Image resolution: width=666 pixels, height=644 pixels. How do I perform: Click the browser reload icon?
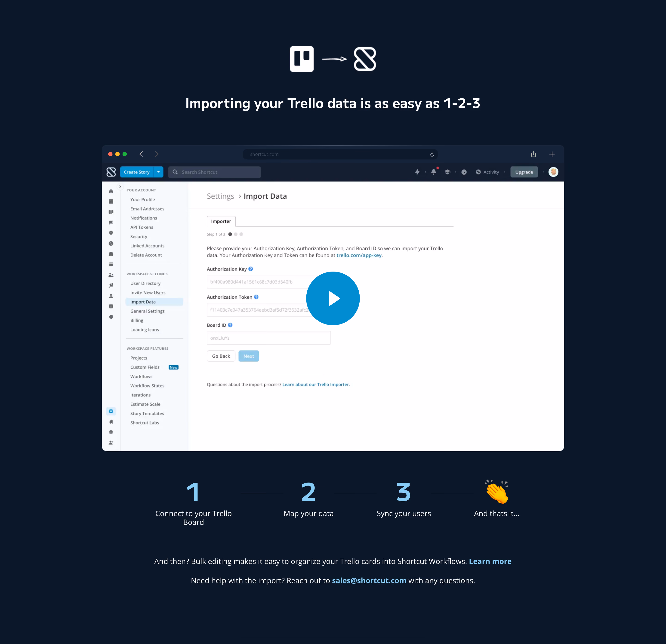pos(432,154)
